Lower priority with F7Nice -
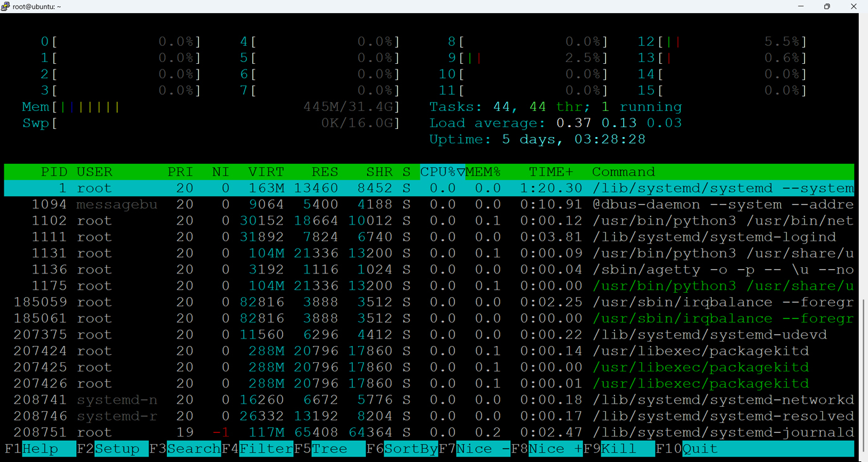 coord(474,448)
